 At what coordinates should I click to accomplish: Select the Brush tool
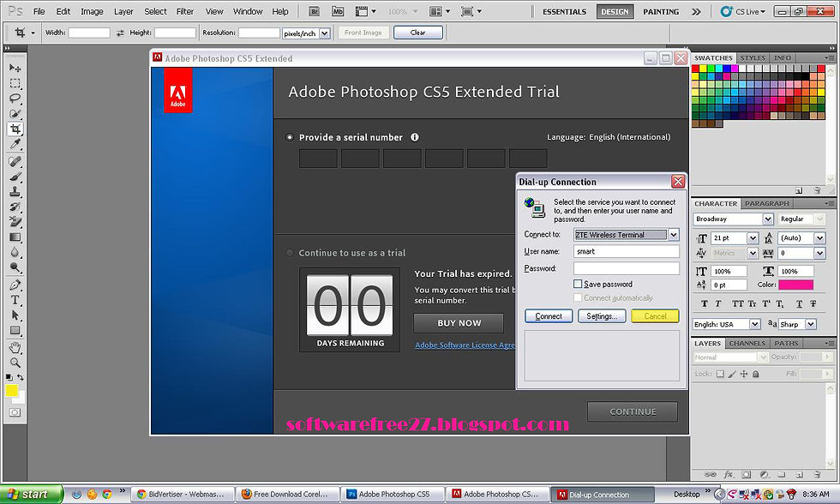pos(15,177)
